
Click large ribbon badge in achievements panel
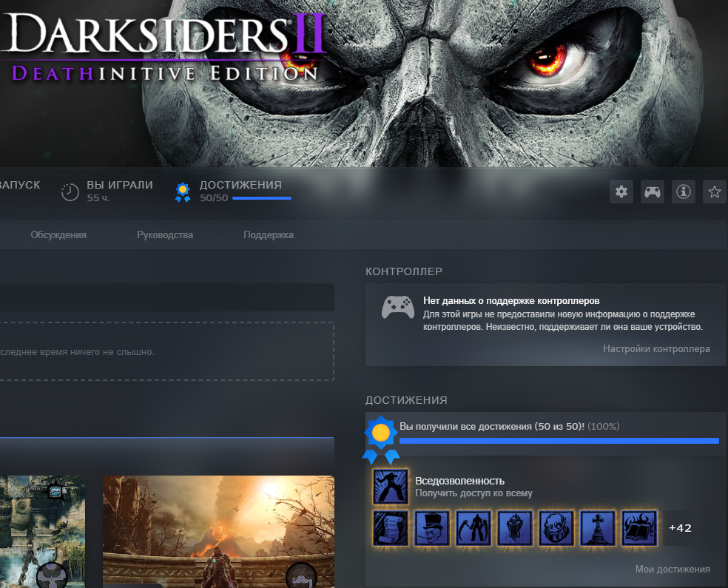[381, 439]
